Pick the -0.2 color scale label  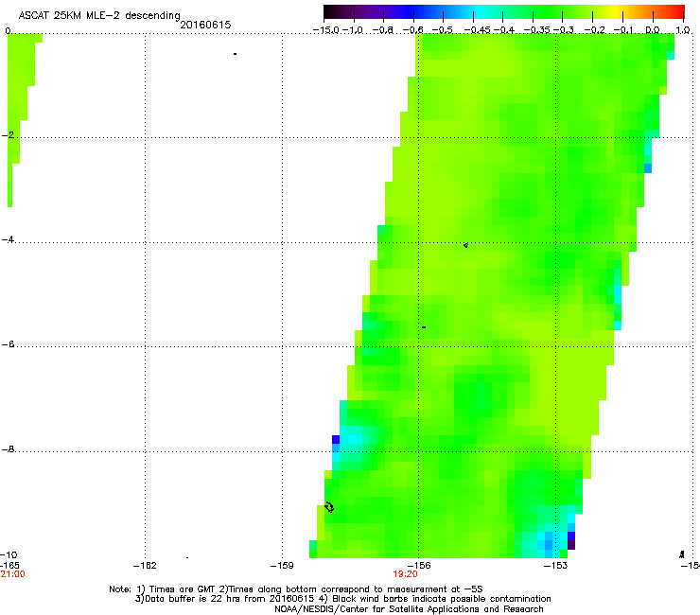pyautogui.click(x=595, y=30)
